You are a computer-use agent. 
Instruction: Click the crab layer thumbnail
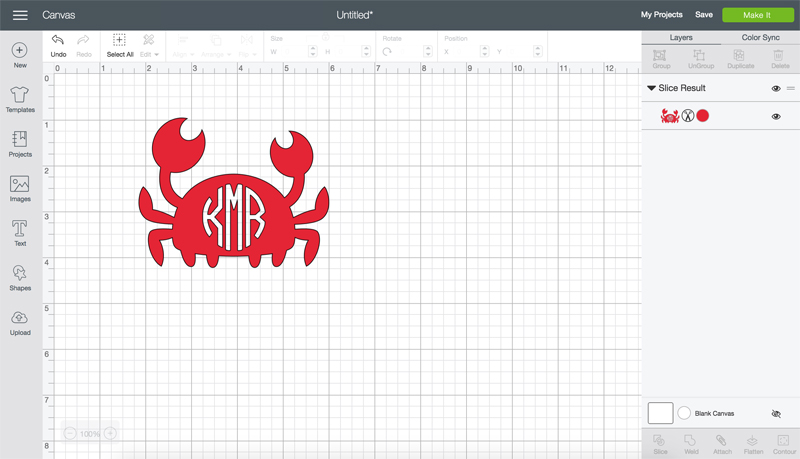point(669,116)
